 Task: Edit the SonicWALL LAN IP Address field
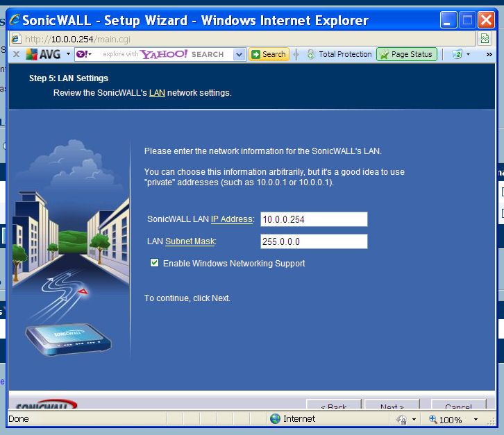[x=314, y=219]
